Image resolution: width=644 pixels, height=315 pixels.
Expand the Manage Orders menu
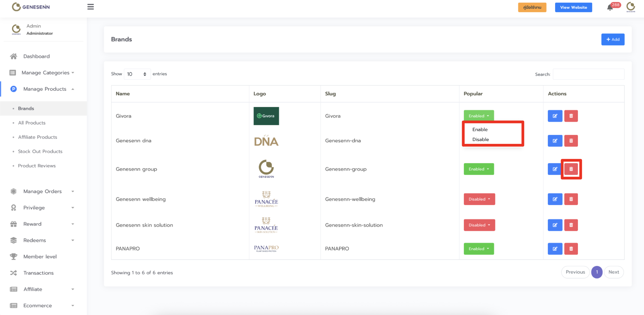pos(42,191)
